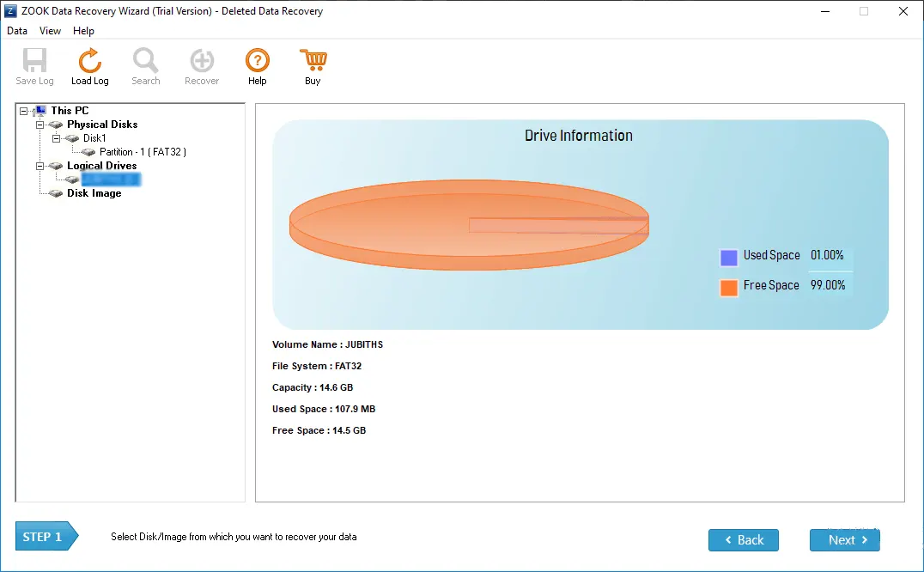Image resolution: width=924 pixels, height=572 pixels.
Task: Select Disk1 in the tree
Action: click(x=94, y=138)
